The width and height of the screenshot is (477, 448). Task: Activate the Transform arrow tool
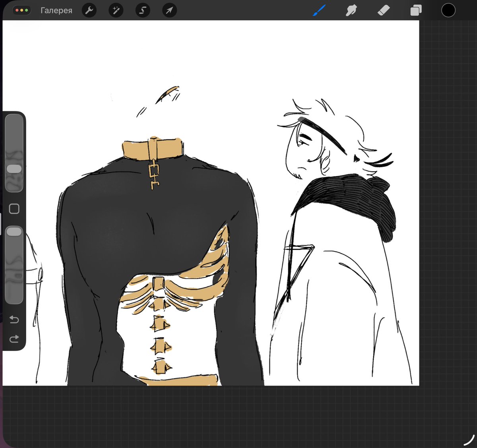pyautogui.click(x=170, y=10)
